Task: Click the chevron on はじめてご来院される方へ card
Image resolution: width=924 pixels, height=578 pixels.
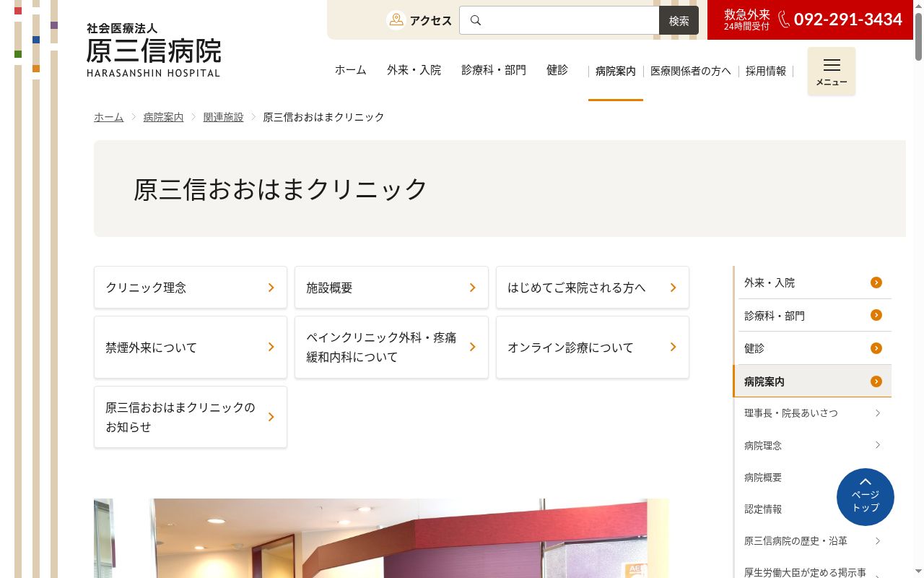Action: click(674, 288)
